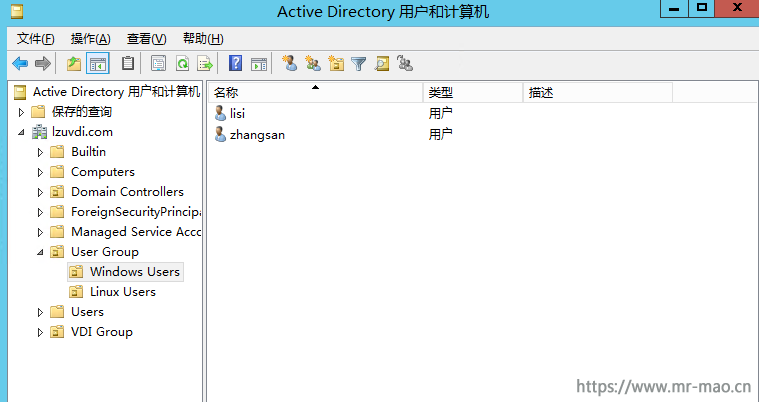This screenshot has height=402, width=759.
Task: Sort by the 名称 column header
Action: [316, 93]
